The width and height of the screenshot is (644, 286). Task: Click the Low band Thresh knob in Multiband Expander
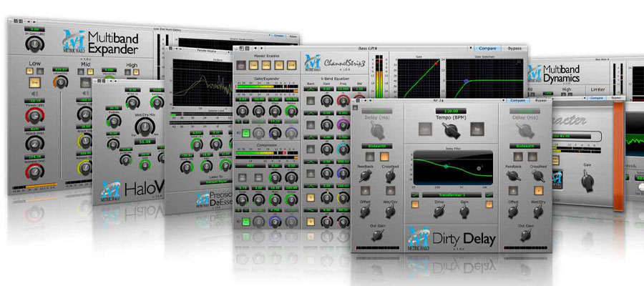tap(34, 117)
